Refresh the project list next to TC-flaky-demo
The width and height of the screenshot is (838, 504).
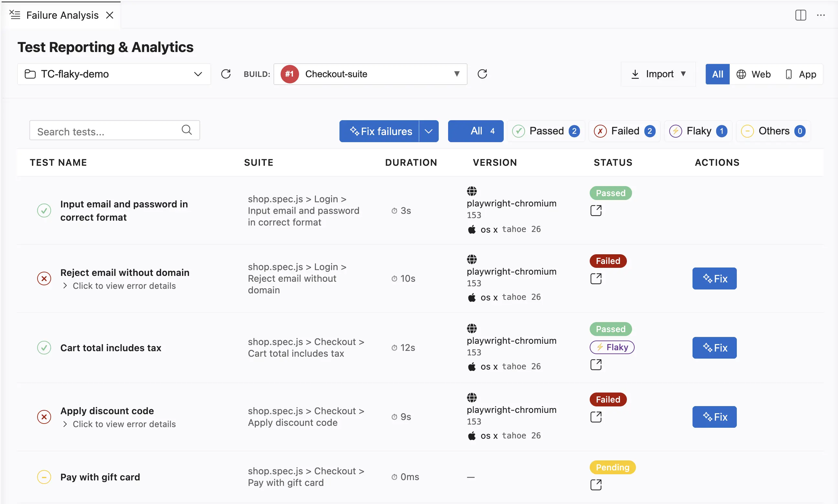pyautogui.click(x=226, y=74)
